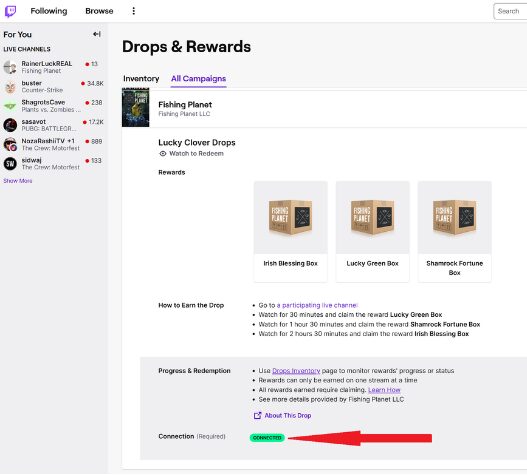Click Show More live channels
This screenshot has width=527, height=475.
18,181
